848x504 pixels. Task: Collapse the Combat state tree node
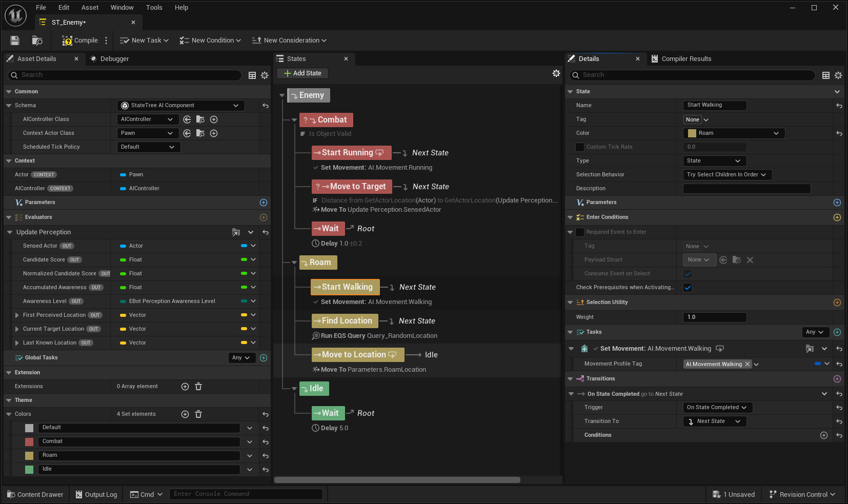(x=294, y=120)
